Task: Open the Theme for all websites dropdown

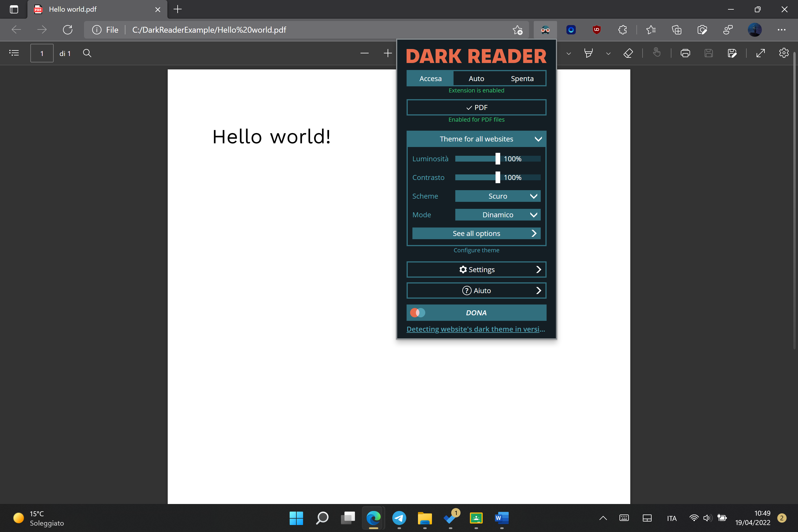Action: [x=476, y=139]
